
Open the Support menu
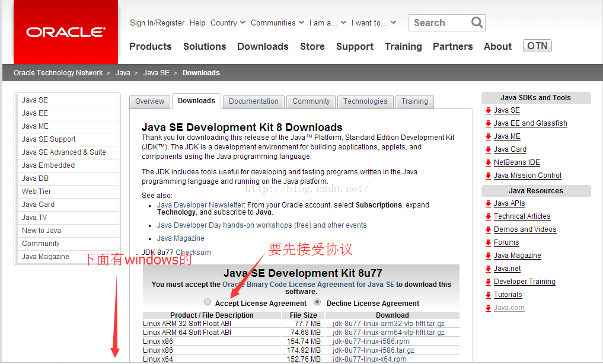355,46
